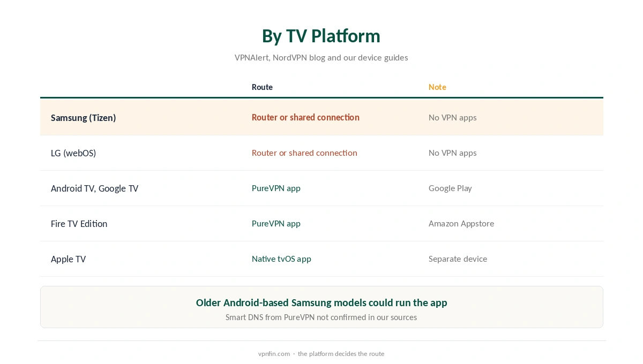Click the 'Amazon Appstore' note cell

tap(461, 223)
